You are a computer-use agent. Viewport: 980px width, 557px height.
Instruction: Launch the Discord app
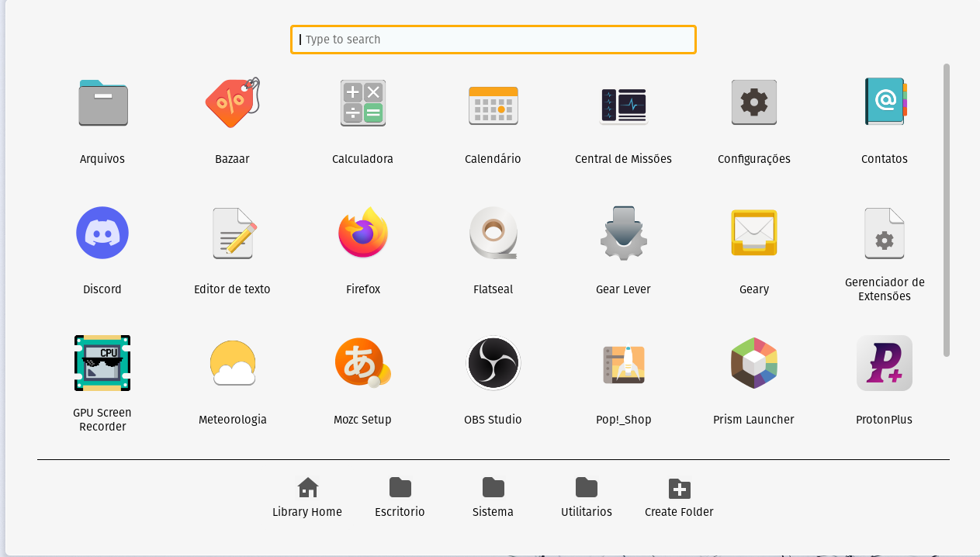click(102, 234)
